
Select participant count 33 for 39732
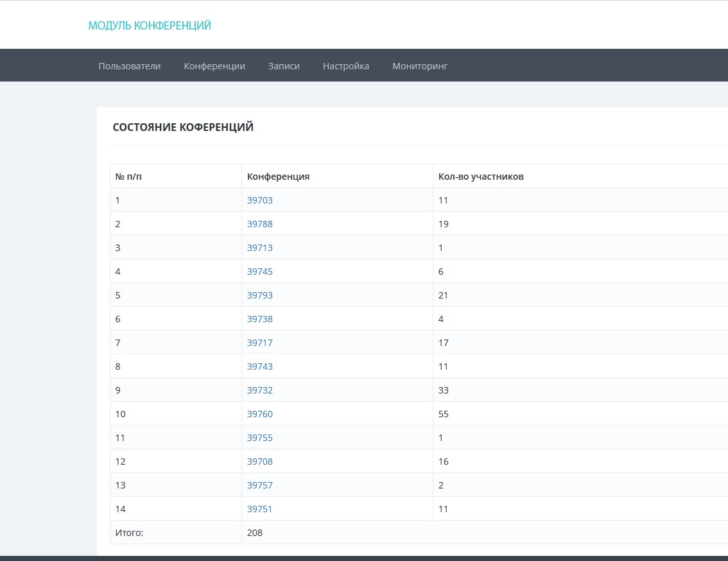(x=444, y=390)
